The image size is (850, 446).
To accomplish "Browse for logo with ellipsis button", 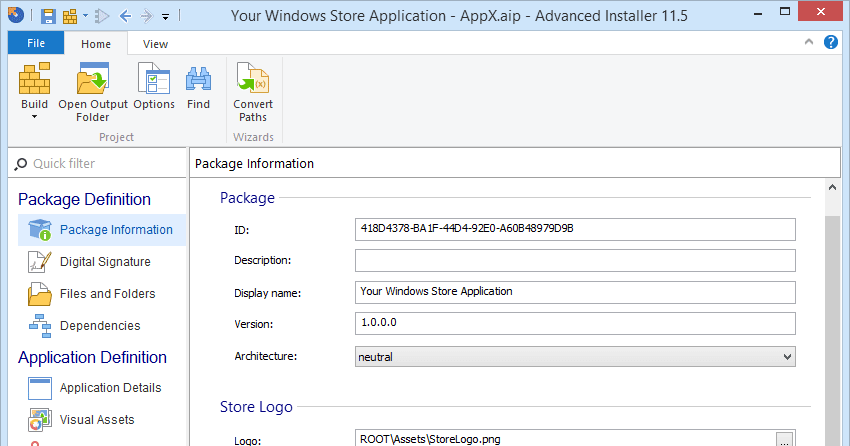I will [784, 439].
